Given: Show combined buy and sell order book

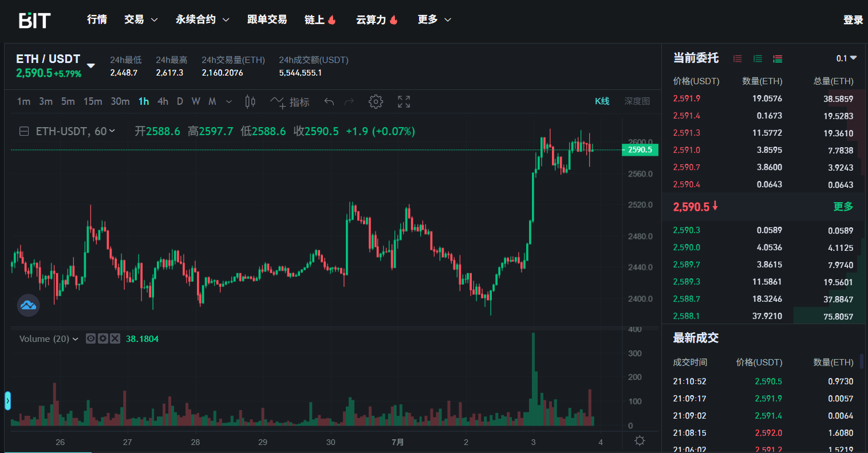Looking at the screenshot, I should tap(778, 58).
